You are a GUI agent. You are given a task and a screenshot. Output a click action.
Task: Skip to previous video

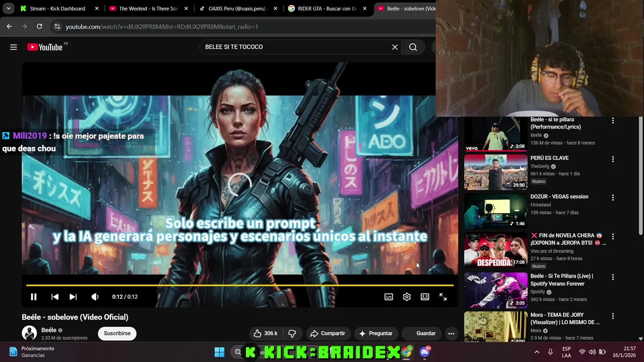(x=55, y=297)
